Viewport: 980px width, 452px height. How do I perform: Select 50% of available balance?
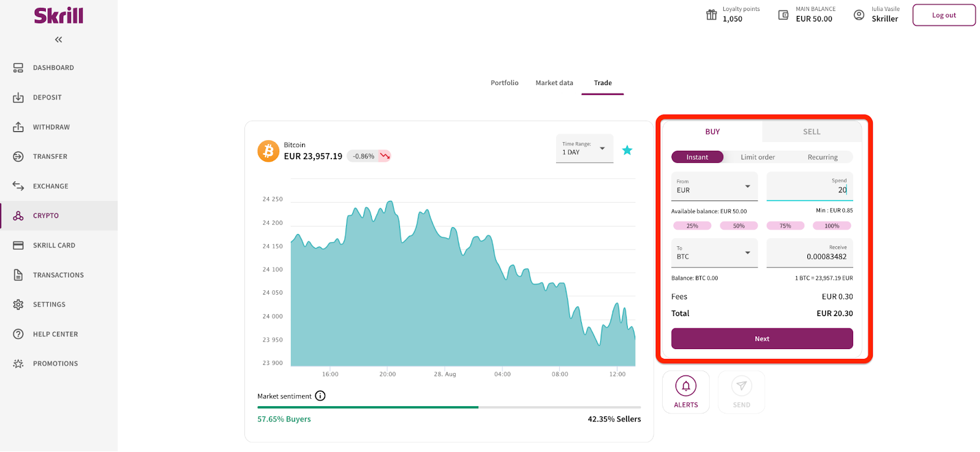pos(739,226)
